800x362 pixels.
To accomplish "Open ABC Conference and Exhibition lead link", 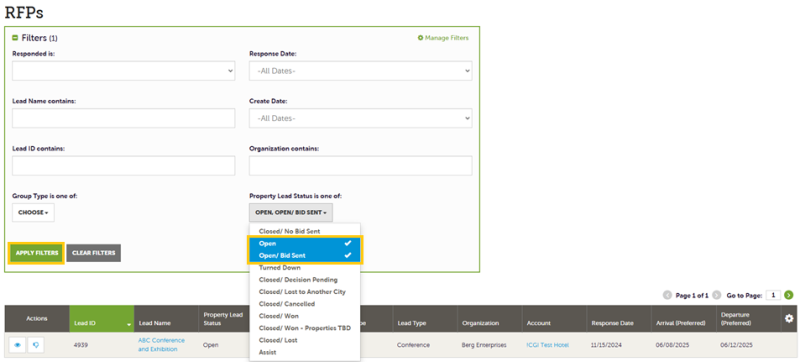I will pos(162,345).
